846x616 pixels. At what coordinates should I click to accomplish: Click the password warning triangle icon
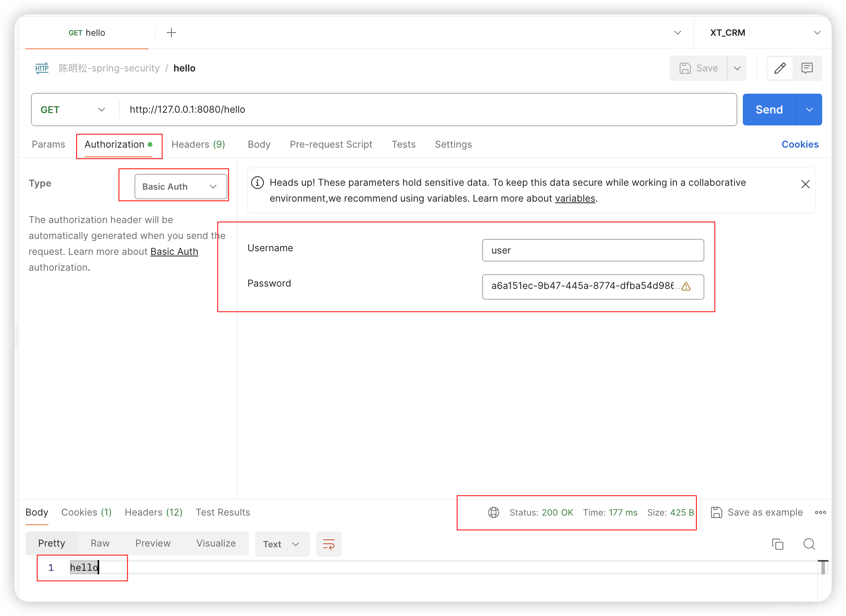pos(686,286)
